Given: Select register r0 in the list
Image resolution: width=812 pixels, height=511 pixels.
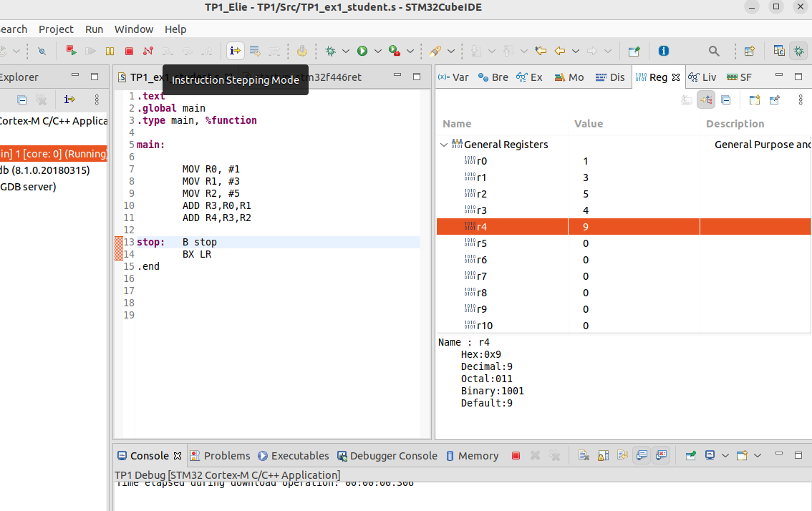Looking at the screenshot, I should click(x=482, y=161).
